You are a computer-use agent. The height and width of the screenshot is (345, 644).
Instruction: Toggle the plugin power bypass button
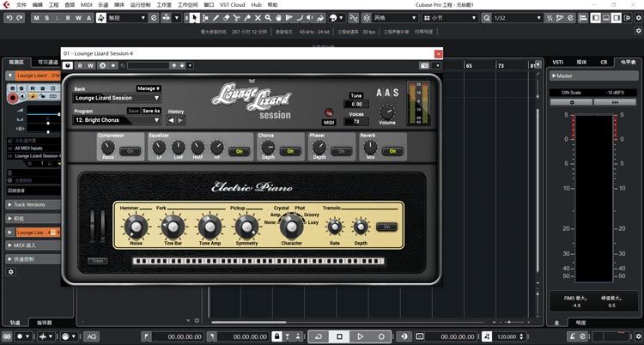(68, 66)
